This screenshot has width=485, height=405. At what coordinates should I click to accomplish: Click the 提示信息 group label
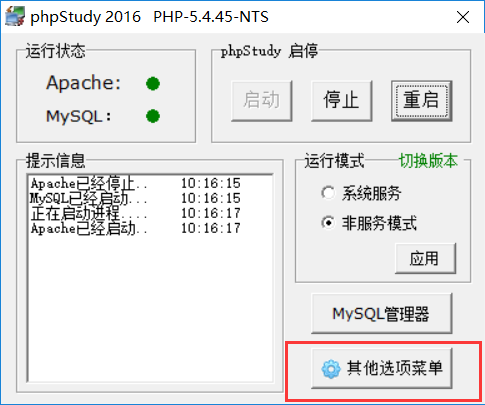[56, 161]
